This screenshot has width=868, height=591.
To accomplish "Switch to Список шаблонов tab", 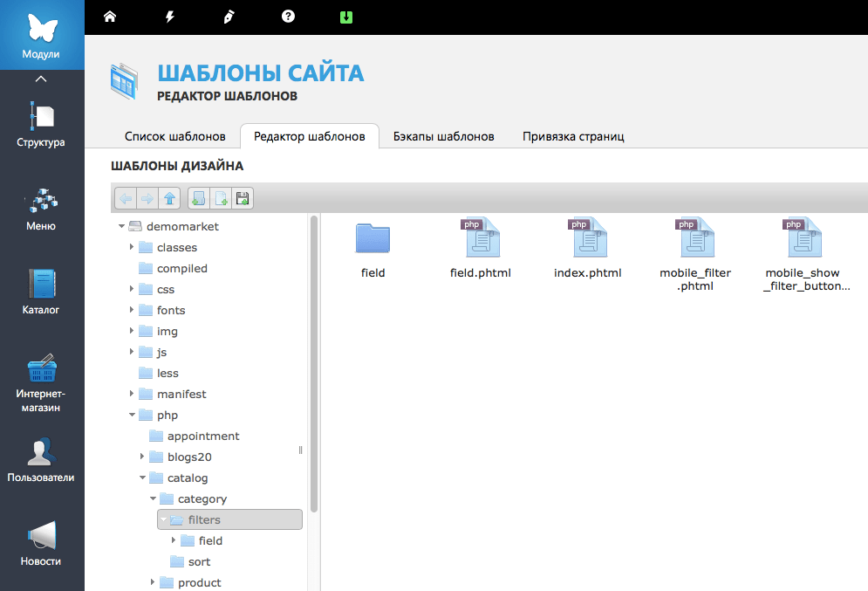I will (175, 136).
